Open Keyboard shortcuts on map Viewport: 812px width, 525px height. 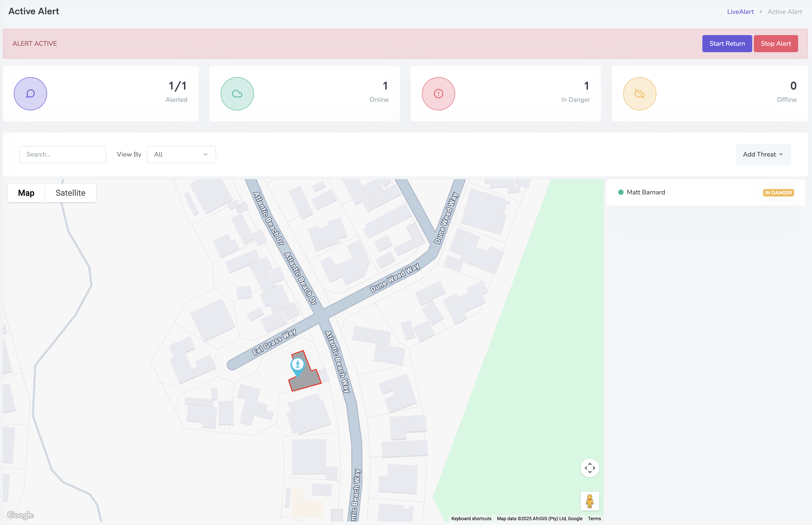(471, 519)
